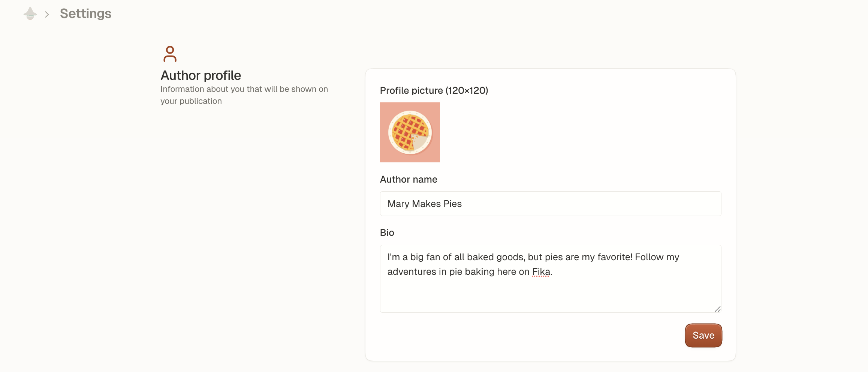Click the orange person icon above Author profile
Viewport: 868px width, 372px height.
tap(171, 53)
